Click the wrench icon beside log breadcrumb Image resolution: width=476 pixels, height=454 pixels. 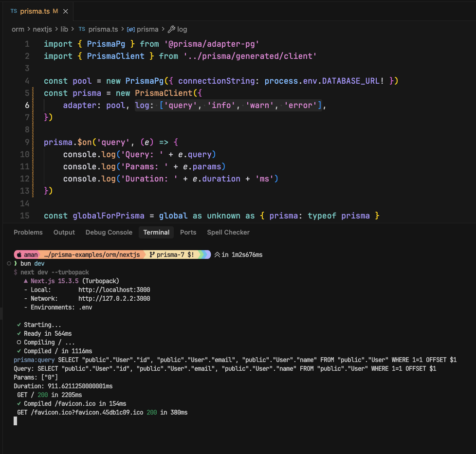pyautogui.click(x=171, y=29)
